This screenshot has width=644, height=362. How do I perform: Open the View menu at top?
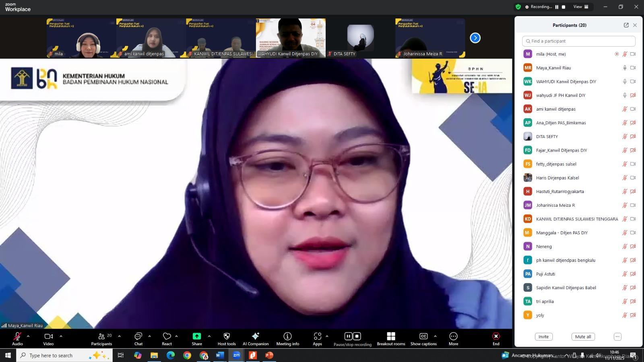tap(580, 6)
